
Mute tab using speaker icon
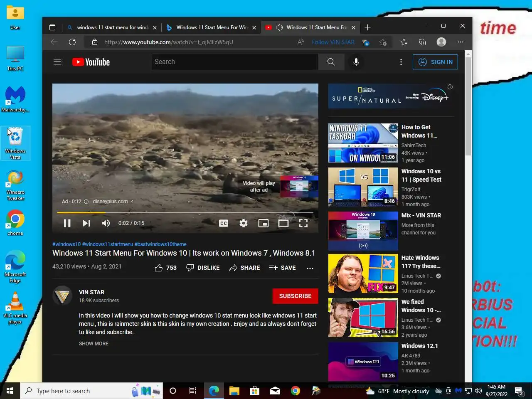279,27
